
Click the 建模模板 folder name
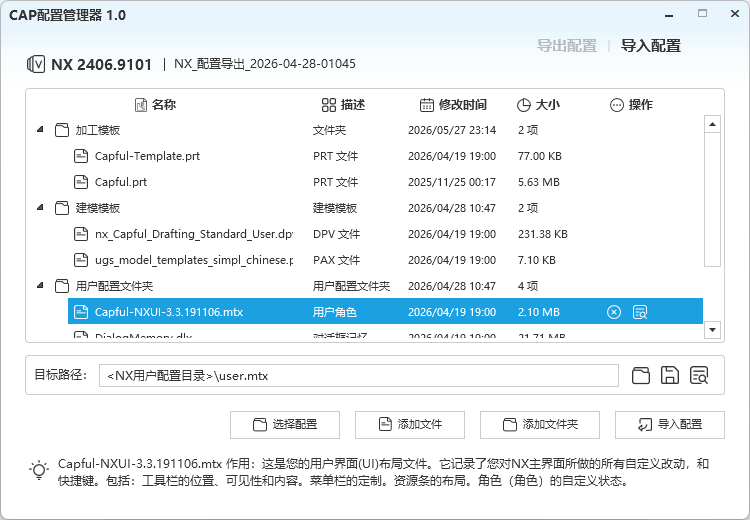98,208
